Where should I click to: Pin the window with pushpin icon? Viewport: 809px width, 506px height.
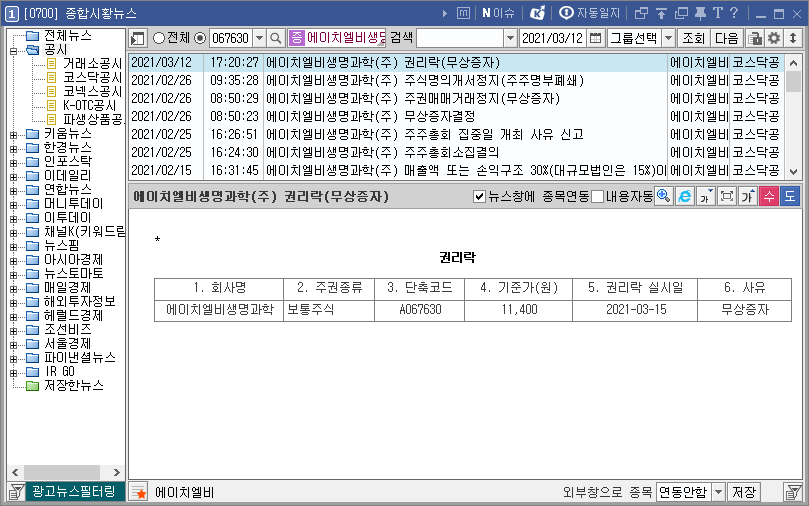(x=700, y=13)
